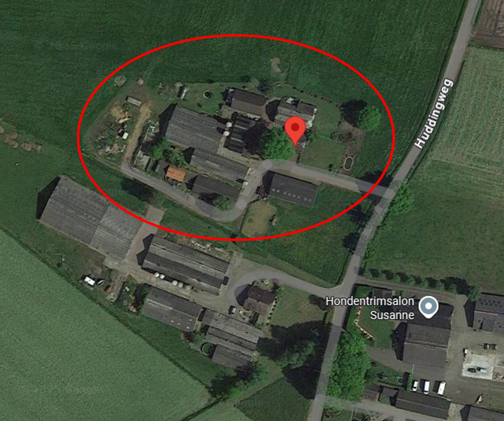504x421 pixels.
Task: Select the oval garden bed right of the pin
Action: point(348,163)
